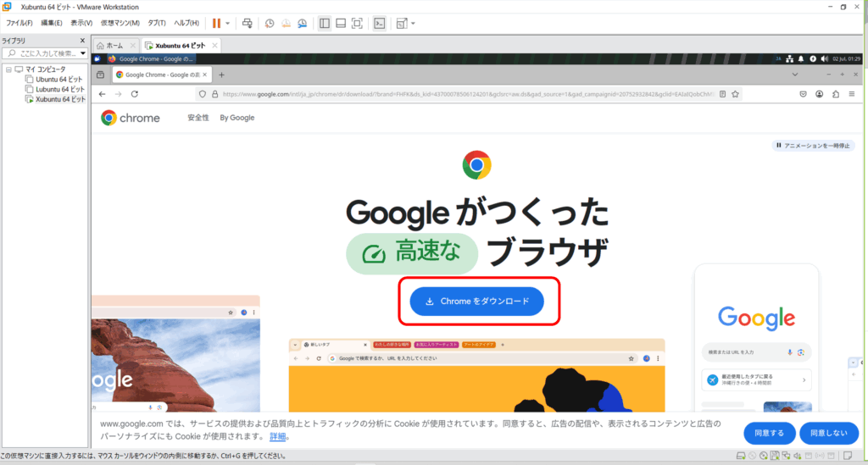This screenshot has height=465, width=868.
Task: Click the Firefox back arrow
Action: [x=103, y=95]
